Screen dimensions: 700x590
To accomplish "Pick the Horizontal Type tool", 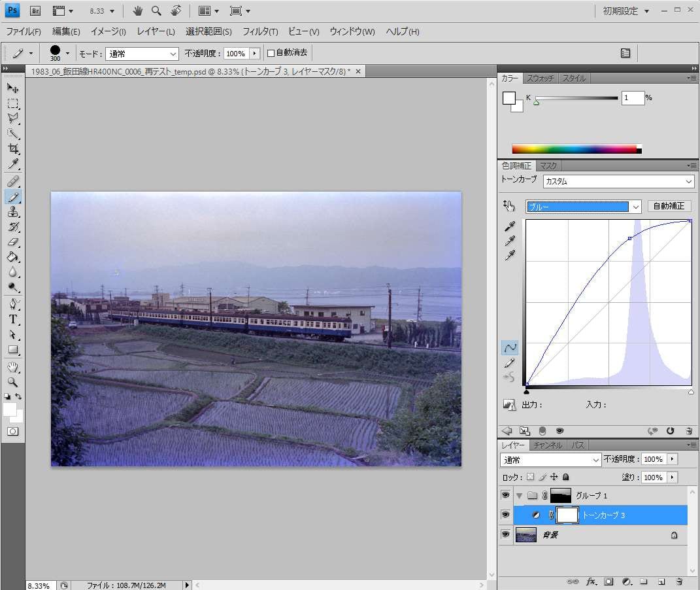I will coord(12,319).
